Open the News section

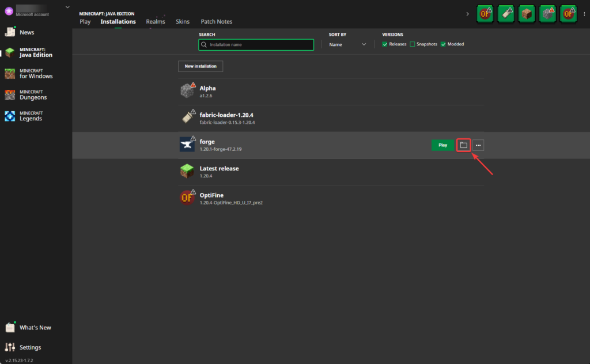coord(27,32)
